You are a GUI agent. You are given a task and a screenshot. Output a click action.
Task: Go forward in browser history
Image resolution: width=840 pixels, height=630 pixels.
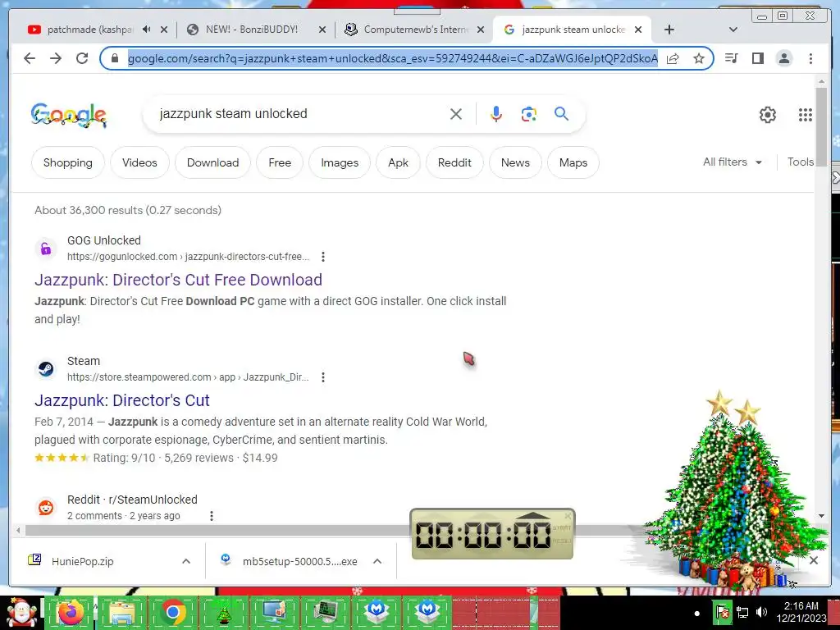click(56, 58)
